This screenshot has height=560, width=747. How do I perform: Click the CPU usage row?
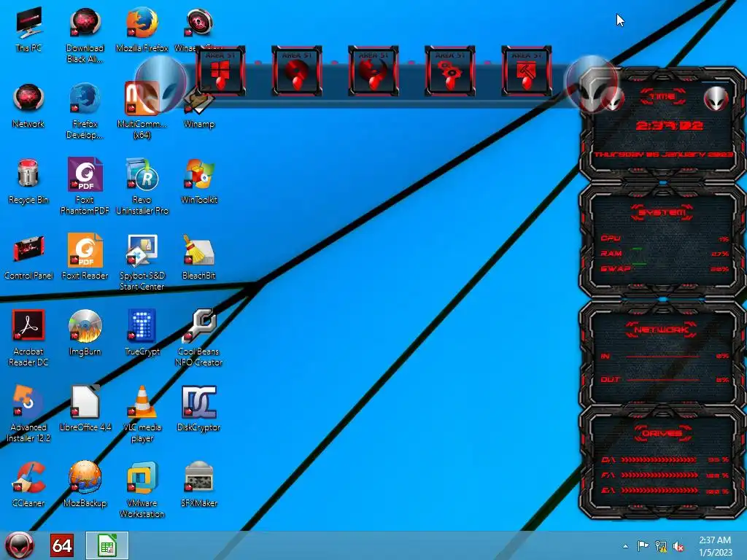(x=665, y=238)
